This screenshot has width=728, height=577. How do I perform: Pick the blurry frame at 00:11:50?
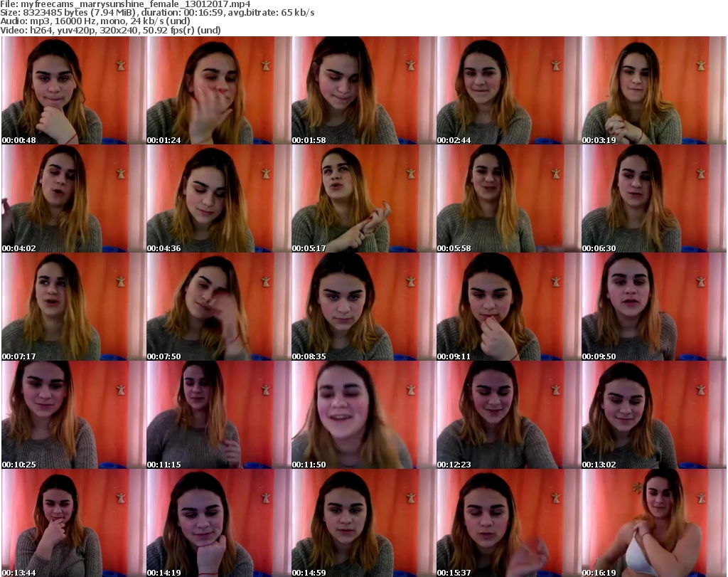click(364, 415)
